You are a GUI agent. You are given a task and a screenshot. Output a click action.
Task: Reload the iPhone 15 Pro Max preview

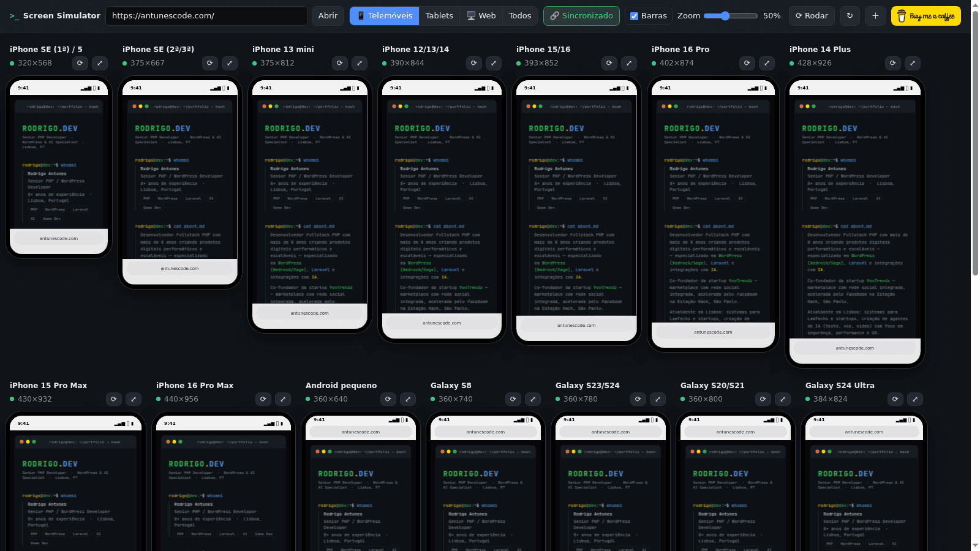coord(114,399)
